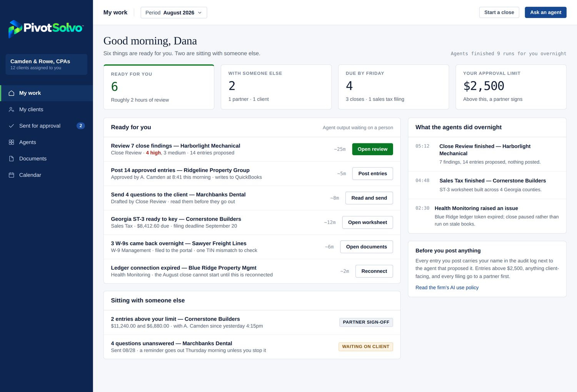
Task: Click the Documents file icon
Action: tap(12, 159)
